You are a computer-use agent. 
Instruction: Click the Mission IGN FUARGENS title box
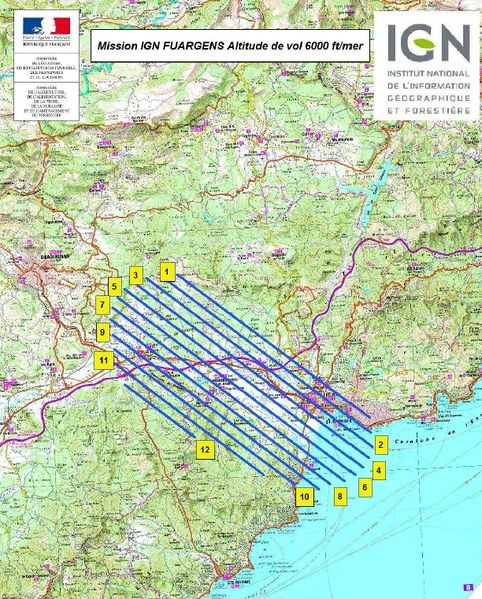coord(230,46)
